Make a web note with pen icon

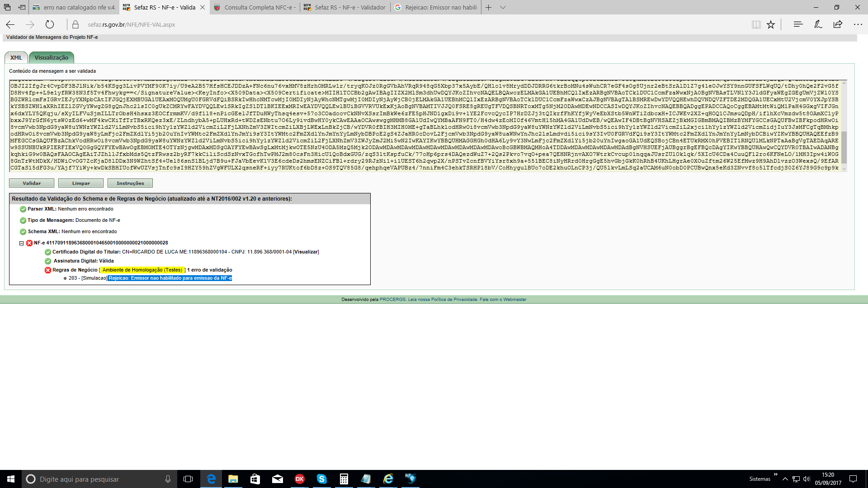[818, 24]
